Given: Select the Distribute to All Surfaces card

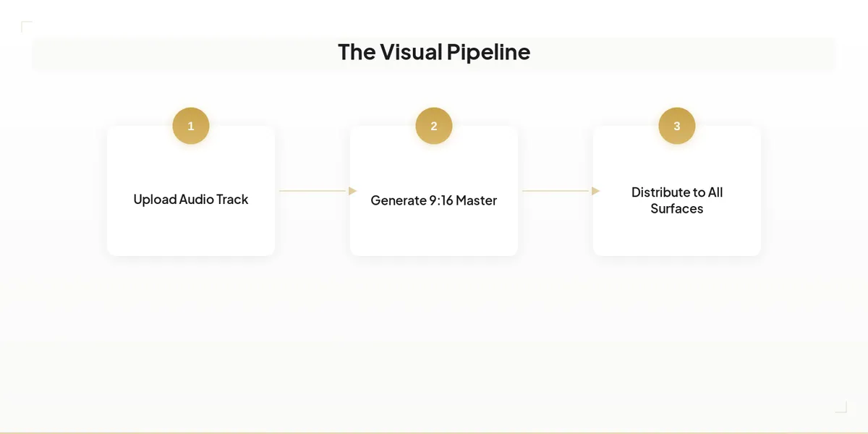Looking at the screenshot, I should [x=677, y=191].
